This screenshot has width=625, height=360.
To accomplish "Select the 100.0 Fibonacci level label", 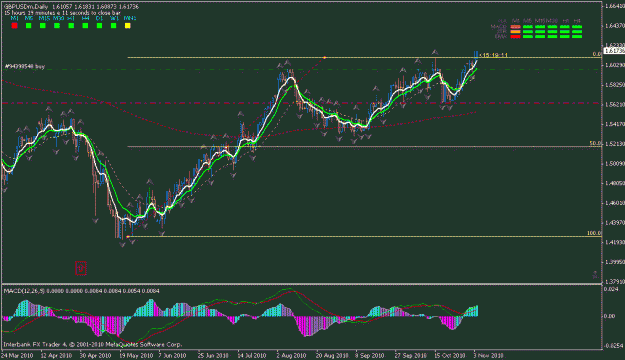I will tap(594, 233).
